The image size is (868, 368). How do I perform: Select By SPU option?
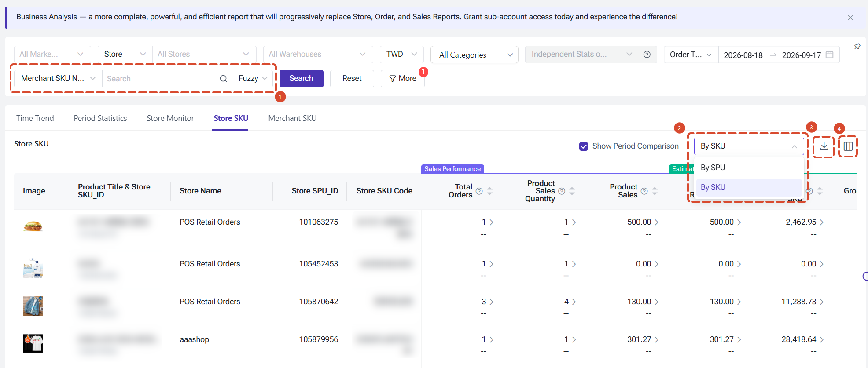point(748,168)
